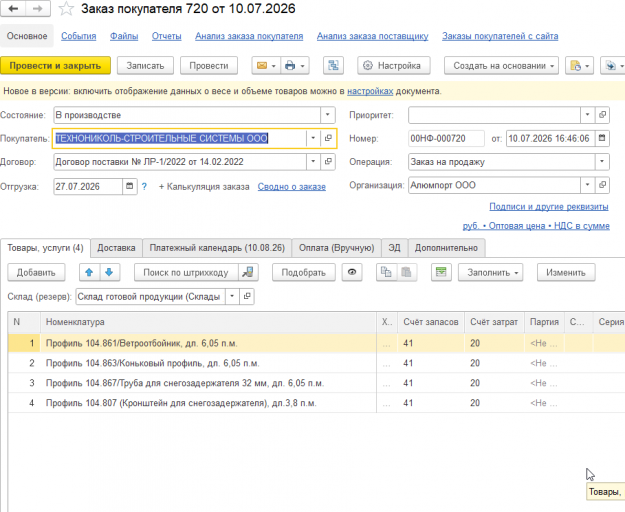This screenshot has width=625, height=512.
Task: Expand the print button dropdown arrow
Action: click(x=302, y=66)
